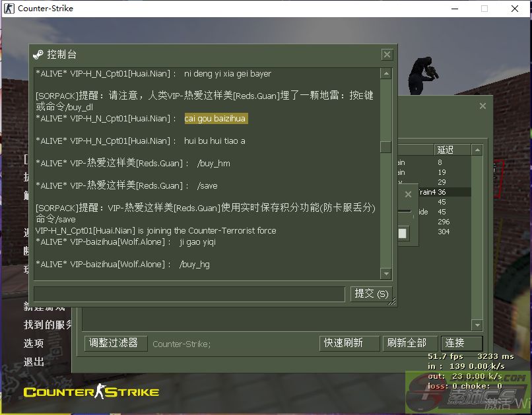The width and height of the screenshot is (532, 415).
Task: Choose 退出 in the main menu
Action: click(34, 362)
